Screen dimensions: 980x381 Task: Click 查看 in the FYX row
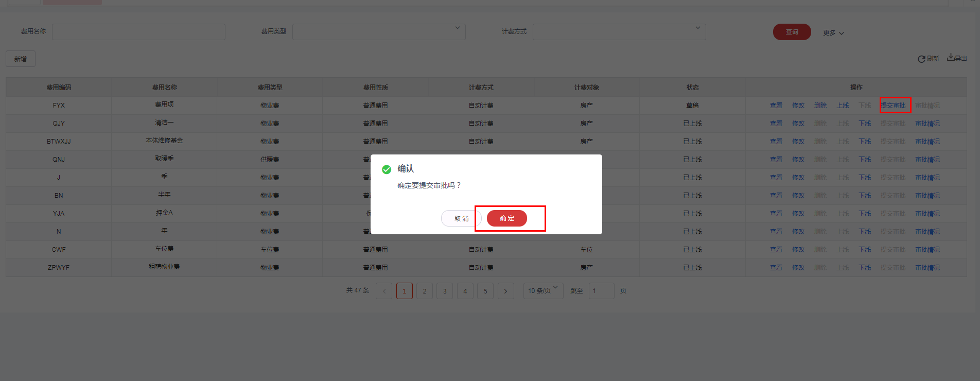click(x=776, y=106)
